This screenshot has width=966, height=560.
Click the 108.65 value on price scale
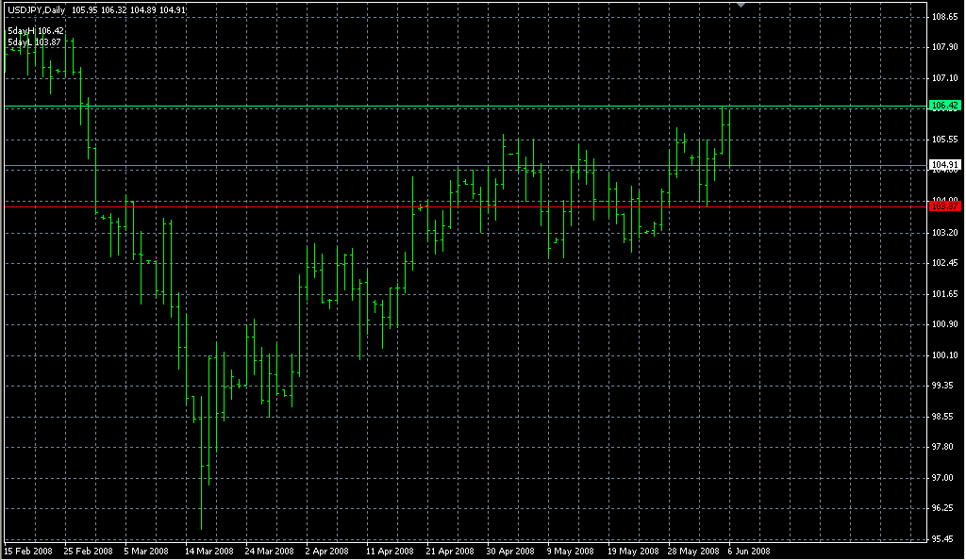click(944, 17)
